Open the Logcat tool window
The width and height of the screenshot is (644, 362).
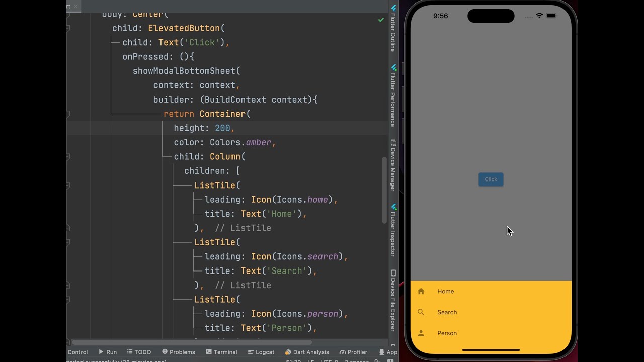tap(261, 352)
